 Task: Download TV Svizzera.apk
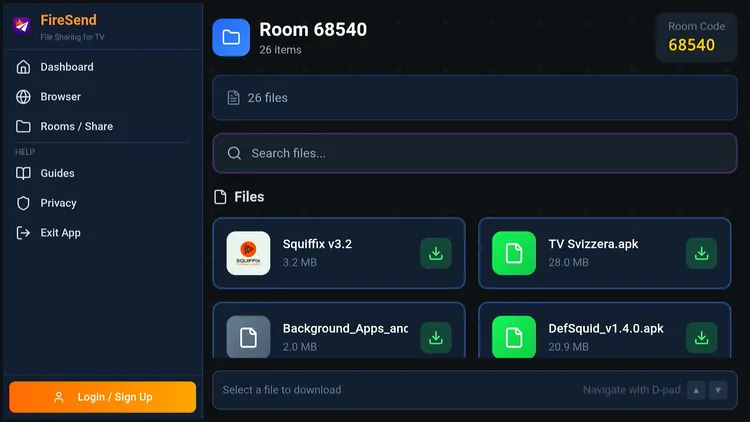click(701, 253)
